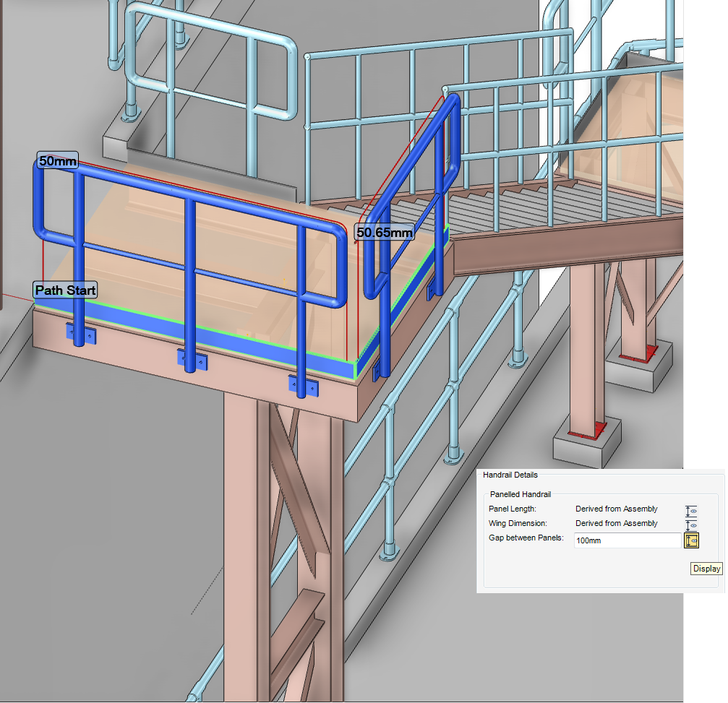728x703 pixels.
Task: Select the leftmost blue handrail base plate
Action: (80, 333)
